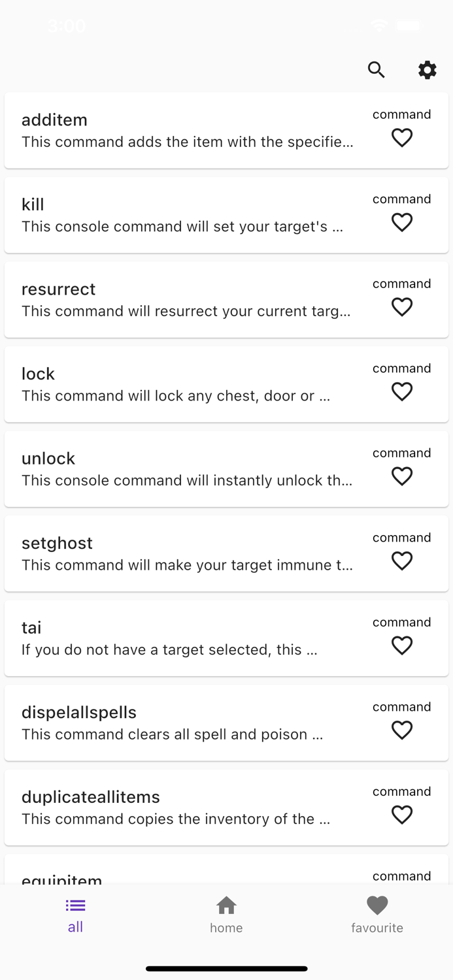This screenshot has width=453, height=980.
Task: Toggle the heart on the setghost command
Action: pos(402,561)
